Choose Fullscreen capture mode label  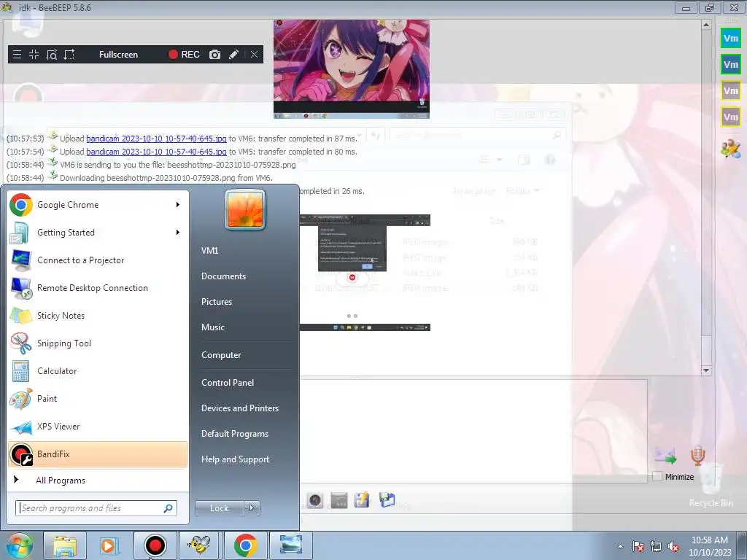coord(118,54)
